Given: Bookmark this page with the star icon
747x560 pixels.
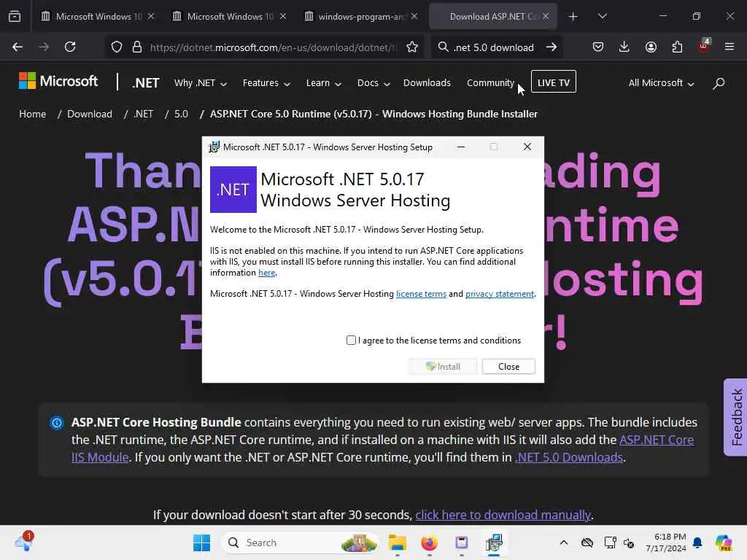Looking at the screenshot, I should click(412, 47).
